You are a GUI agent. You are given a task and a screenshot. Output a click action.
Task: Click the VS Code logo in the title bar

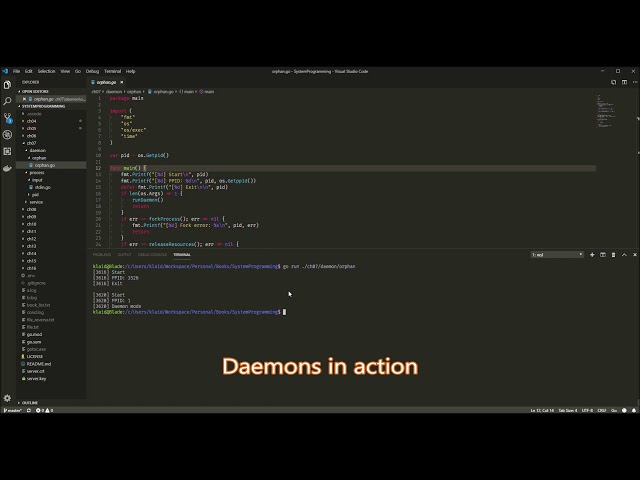pyautogui.click(x=5, y=71)
